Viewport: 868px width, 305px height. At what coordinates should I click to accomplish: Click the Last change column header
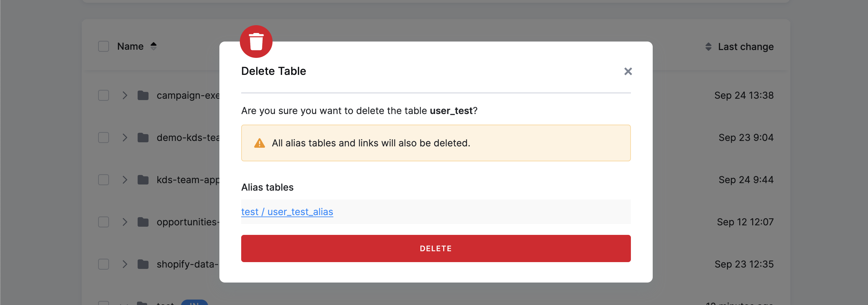click(746, 47)
